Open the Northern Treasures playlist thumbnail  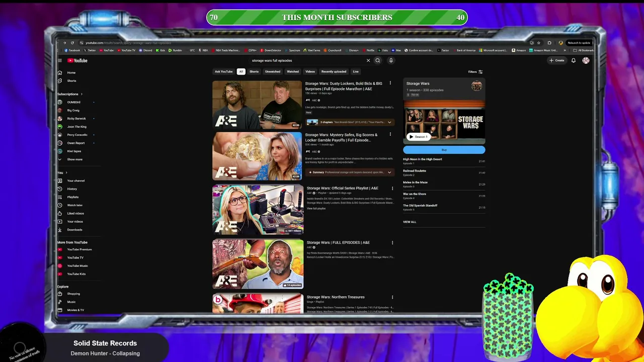pyautogui.click(x=258, y=304)
